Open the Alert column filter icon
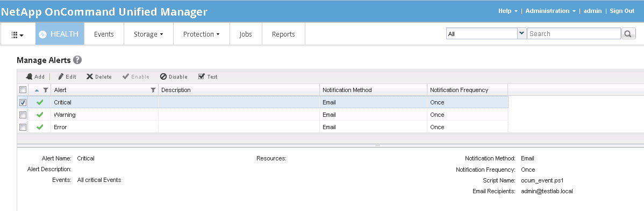The height and width of the screenshot is (211, 644). 153,90
